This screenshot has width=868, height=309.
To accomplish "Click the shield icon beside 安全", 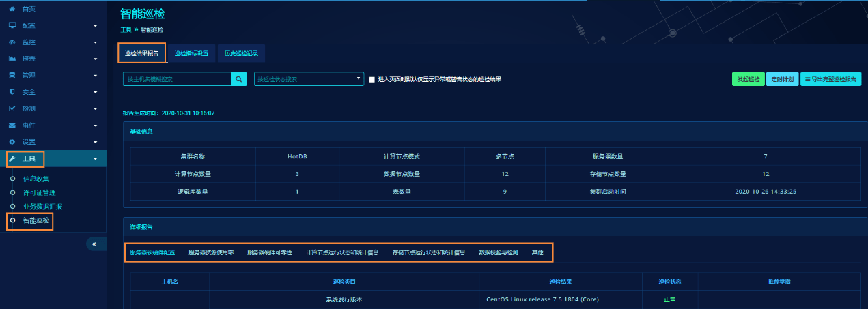I will click(x=12, y=92).
